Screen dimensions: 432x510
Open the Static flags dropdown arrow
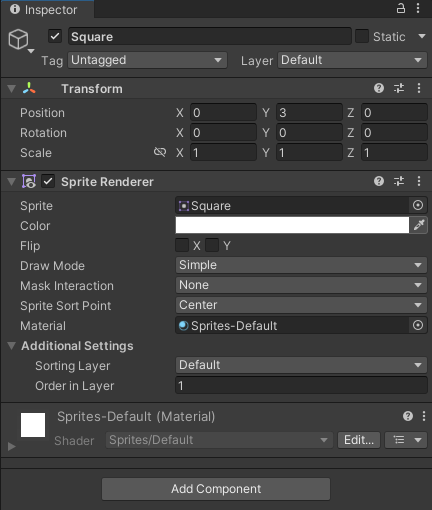point(422,36)
